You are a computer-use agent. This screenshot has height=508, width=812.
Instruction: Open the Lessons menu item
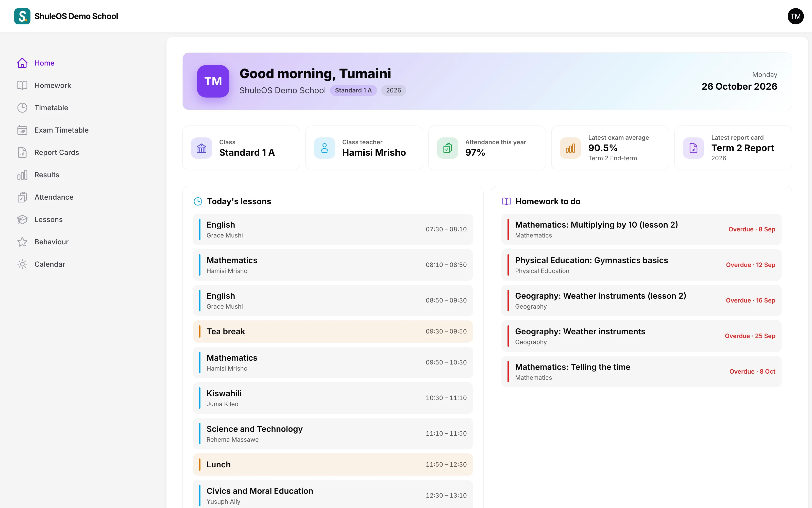point(48,219)
